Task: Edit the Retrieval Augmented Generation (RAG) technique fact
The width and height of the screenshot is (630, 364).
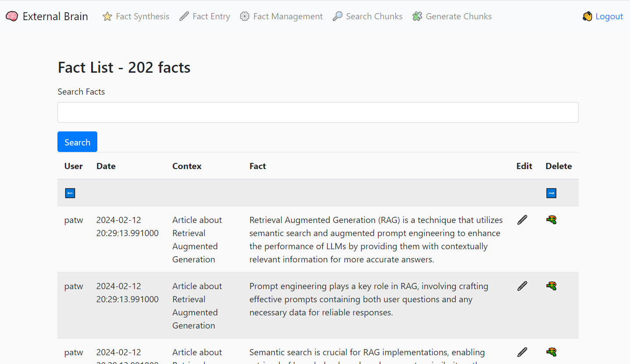Action: [x=522, y=220]
